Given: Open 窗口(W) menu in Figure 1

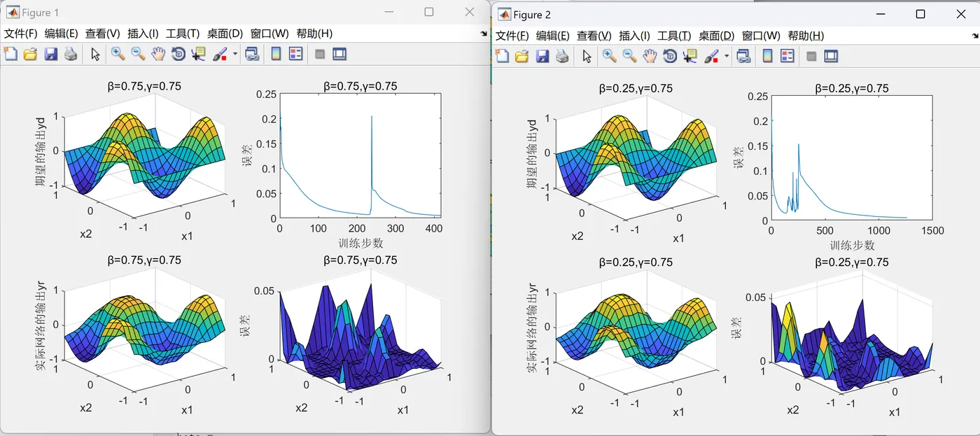Looking at the screenshot, I should (269, 34).
